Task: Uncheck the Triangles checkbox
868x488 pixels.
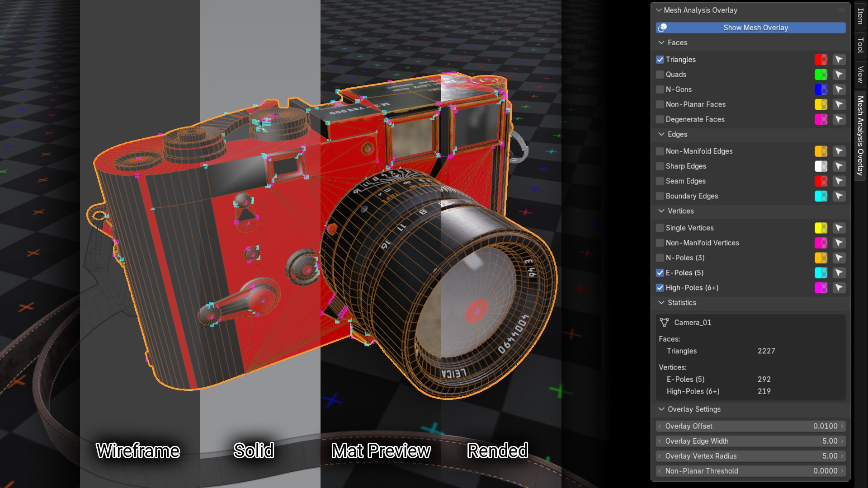Action: [660, 60]
